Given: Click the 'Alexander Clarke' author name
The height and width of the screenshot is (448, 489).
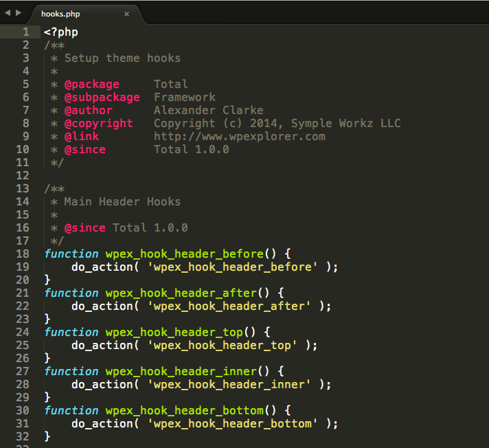Looking at the screenshot, I should click(x=209, y=110).
